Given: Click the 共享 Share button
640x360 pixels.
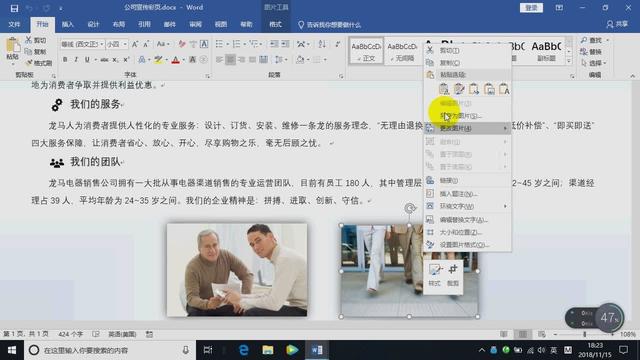Looking at the screenshot, I should [617, 24].
